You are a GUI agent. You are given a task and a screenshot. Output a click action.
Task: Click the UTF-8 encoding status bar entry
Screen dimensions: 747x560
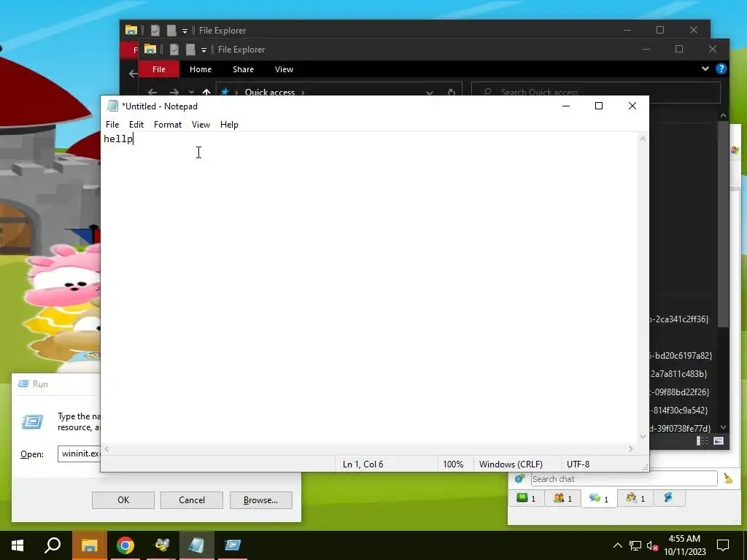coord(578,464)
